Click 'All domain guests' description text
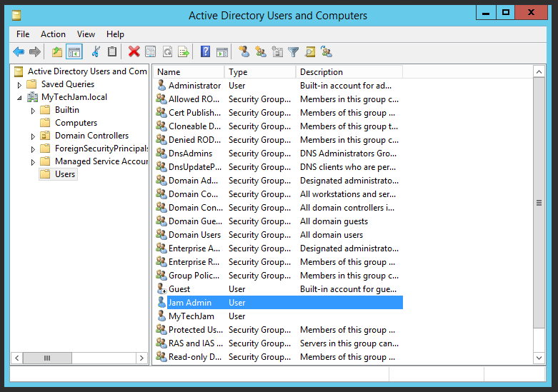The image size is (558, 392). pyautogui.click(x=334, y=221)
